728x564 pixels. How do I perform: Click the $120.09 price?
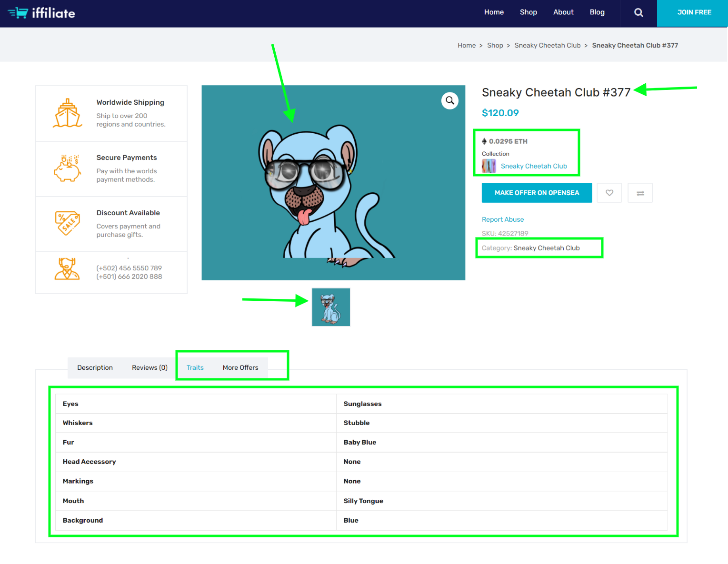click(500, 113)
